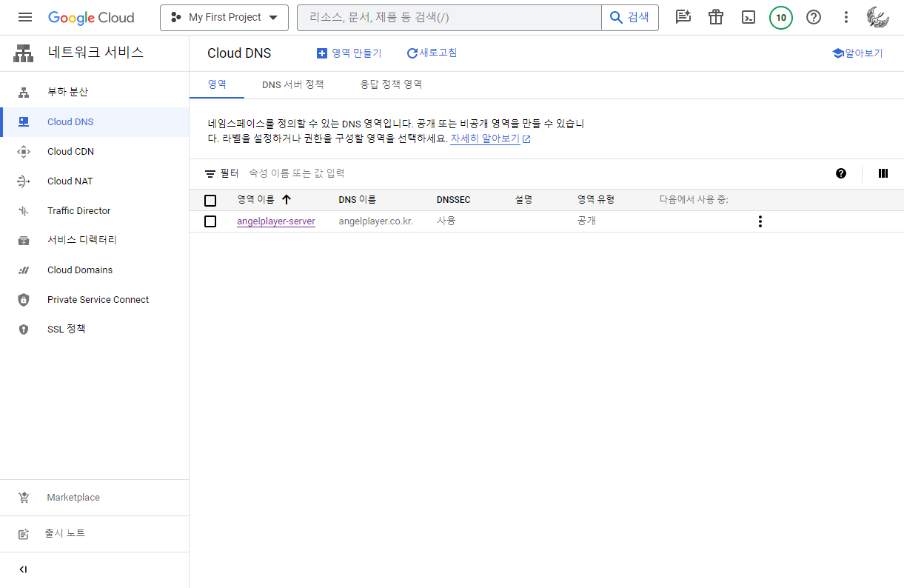904x588 pixels.
Task: Open Cloud NAT in the sidebar
Action: pos(95,181)
